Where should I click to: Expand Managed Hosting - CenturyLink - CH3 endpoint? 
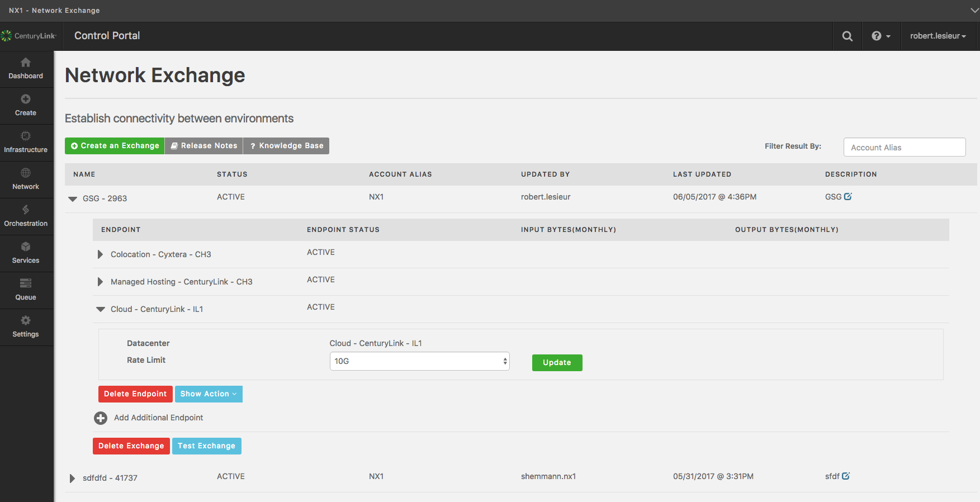100,282
